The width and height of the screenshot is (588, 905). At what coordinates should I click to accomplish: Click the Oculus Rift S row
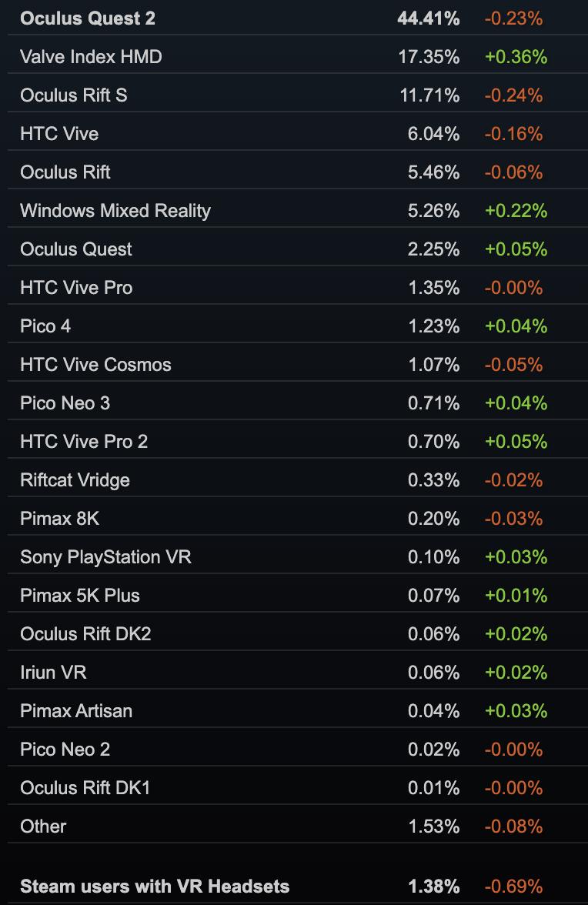click(74, 95)
